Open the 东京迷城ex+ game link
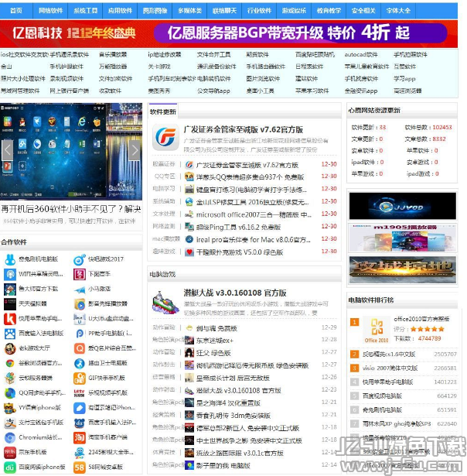Image resolution: width=467 pixels, height=476 pixels. (215, 341)
